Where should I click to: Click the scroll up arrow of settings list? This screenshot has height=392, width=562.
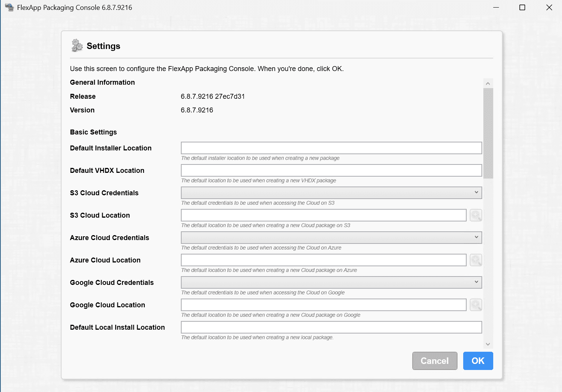(x=488, y=84)
